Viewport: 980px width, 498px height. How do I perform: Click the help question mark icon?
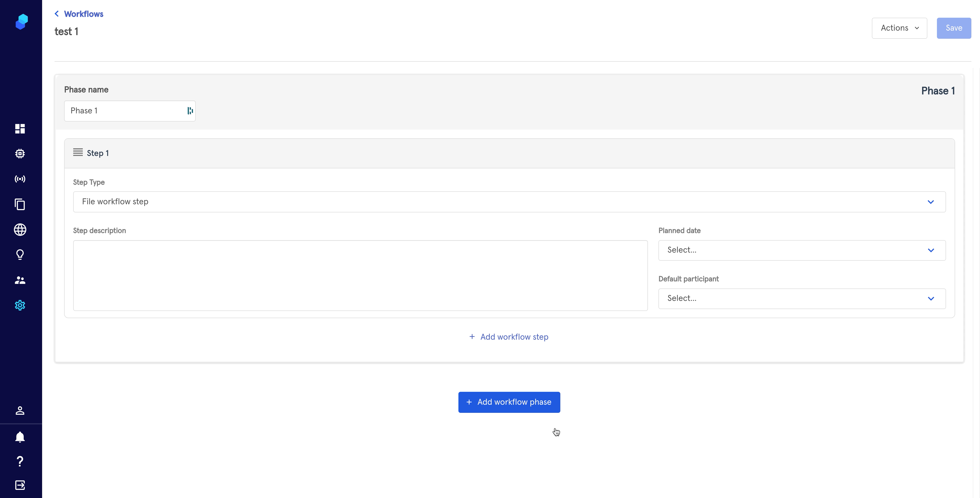pos(20,461)
